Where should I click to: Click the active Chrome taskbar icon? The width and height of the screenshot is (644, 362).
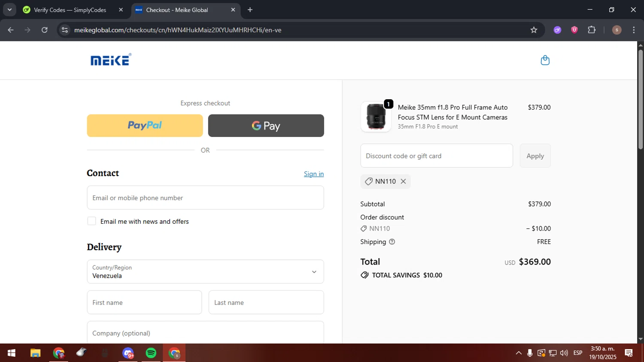pos(174,353)
